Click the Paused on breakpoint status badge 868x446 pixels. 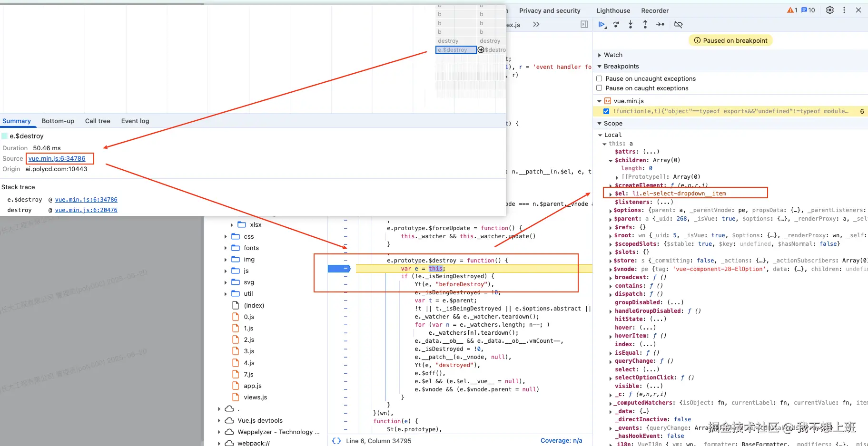[x=730, y=40]
